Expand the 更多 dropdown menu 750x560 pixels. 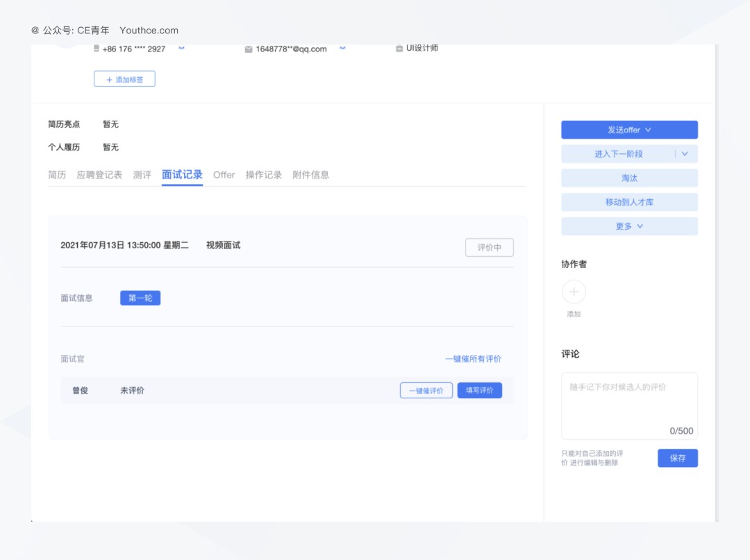[629, 226]
